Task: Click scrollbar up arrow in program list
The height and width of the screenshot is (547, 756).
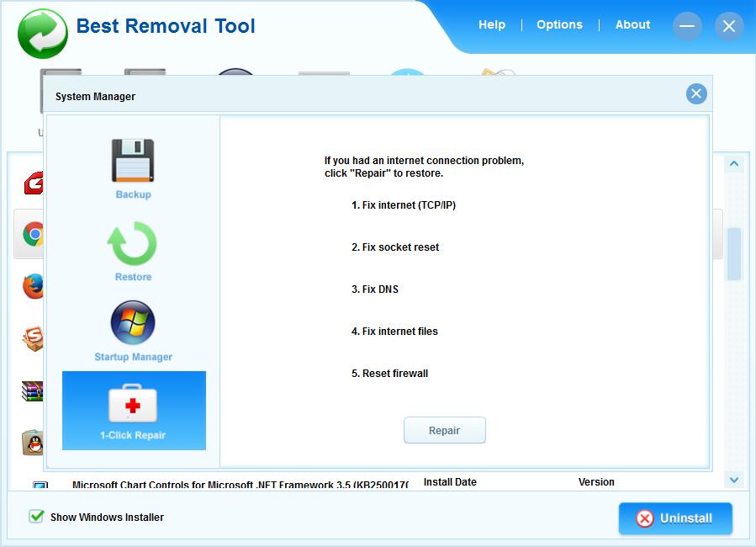Action: tap(734, 164)
